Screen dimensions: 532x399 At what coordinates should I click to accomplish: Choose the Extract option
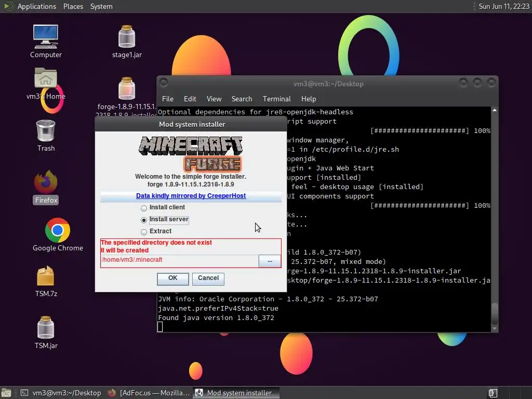(x=156, y=231)
